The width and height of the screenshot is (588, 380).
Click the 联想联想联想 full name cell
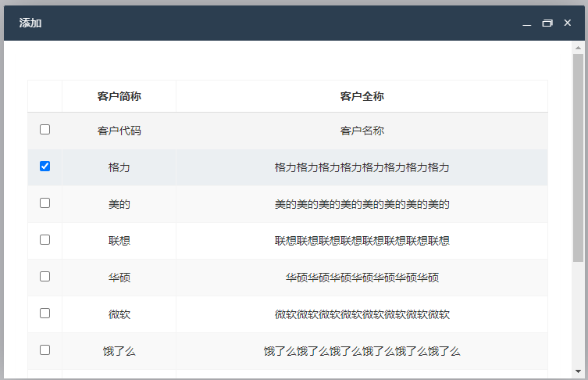(362, 241)
